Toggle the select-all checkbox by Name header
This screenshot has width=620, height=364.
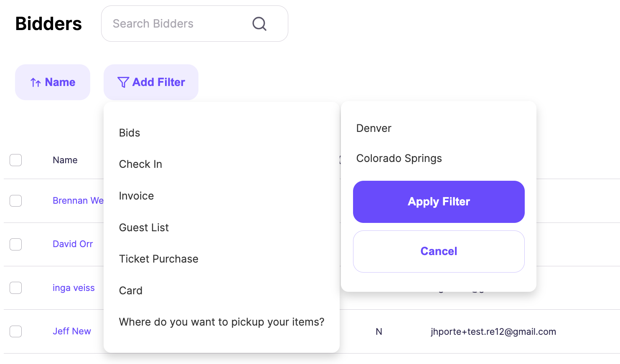(16, 160)
